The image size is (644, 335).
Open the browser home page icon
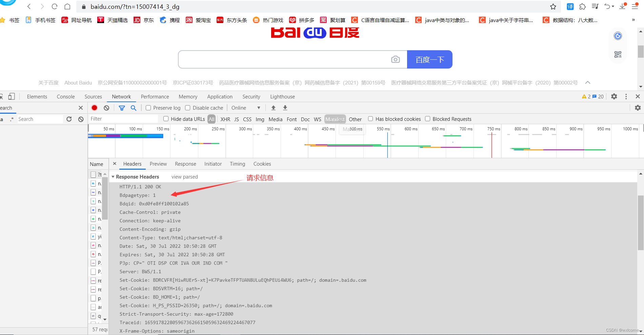pos(67,6)
